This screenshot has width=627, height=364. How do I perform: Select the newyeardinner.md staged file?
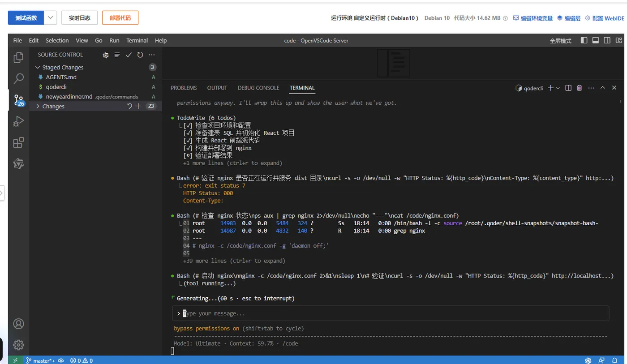(95, 97)
